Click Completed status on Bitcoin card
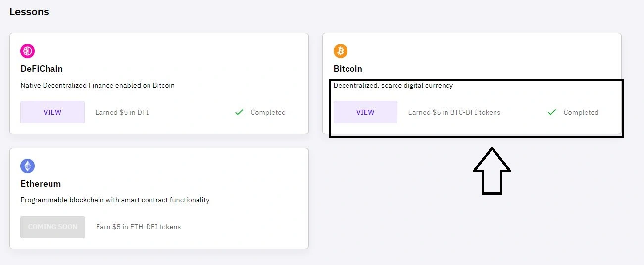Screen dimensions: 644x265 pyautogui.click(x=581, y=112)
